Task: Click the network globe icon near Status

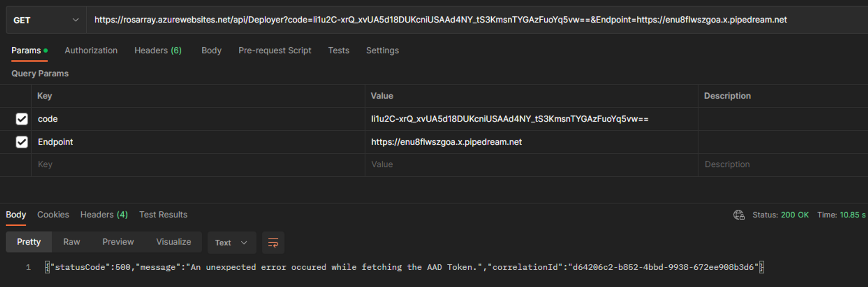Action: [739, 215]
